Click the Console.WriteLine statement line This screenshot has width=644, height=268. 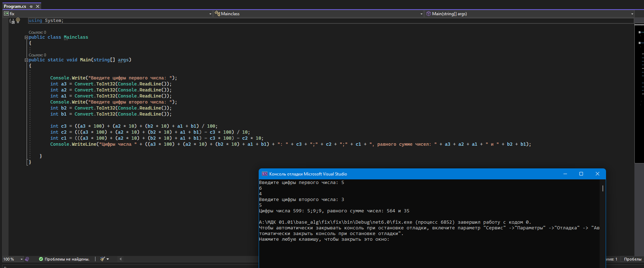coord(291,144)
